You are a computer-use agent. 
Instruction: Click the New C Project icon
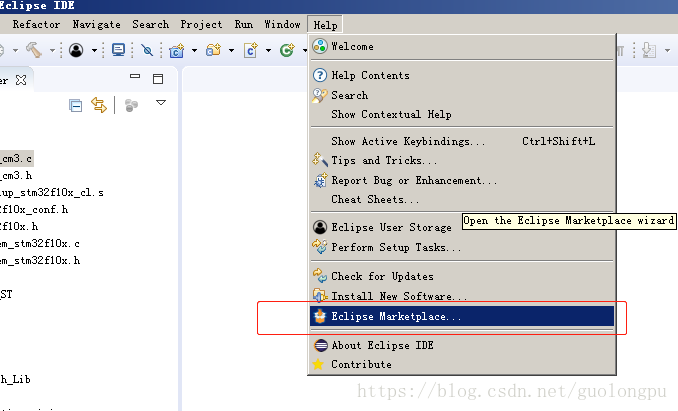point(176,51)
